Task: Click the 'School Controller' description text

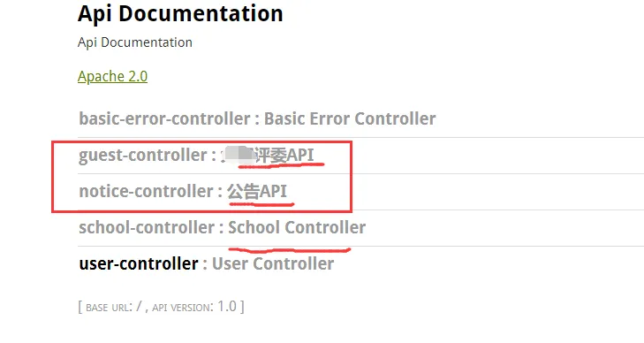Action: click(x=297, y=227)
